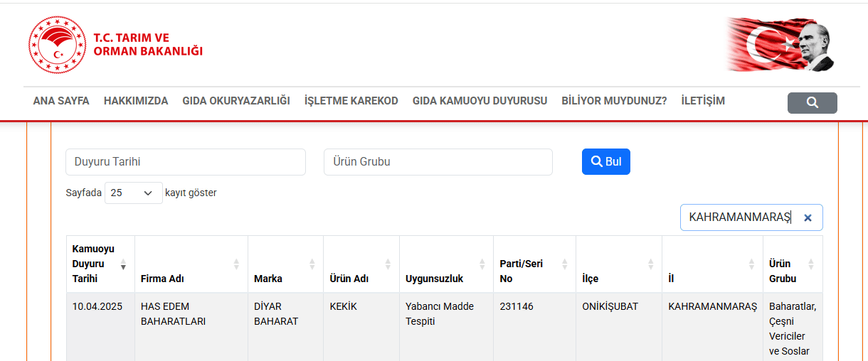Image resolution: width=868 pixels, height=361 pixels.
Task: Clear the KAHRAMANMARAŞ search with X icon
Action: (x=808, y=218)
